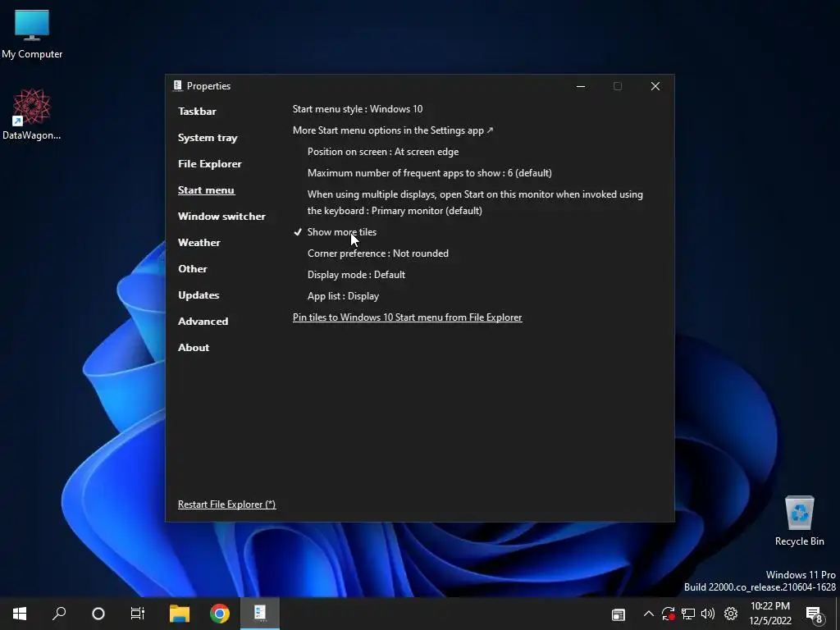
Task: Select the Start menu section
Action: tap(206, 190)
